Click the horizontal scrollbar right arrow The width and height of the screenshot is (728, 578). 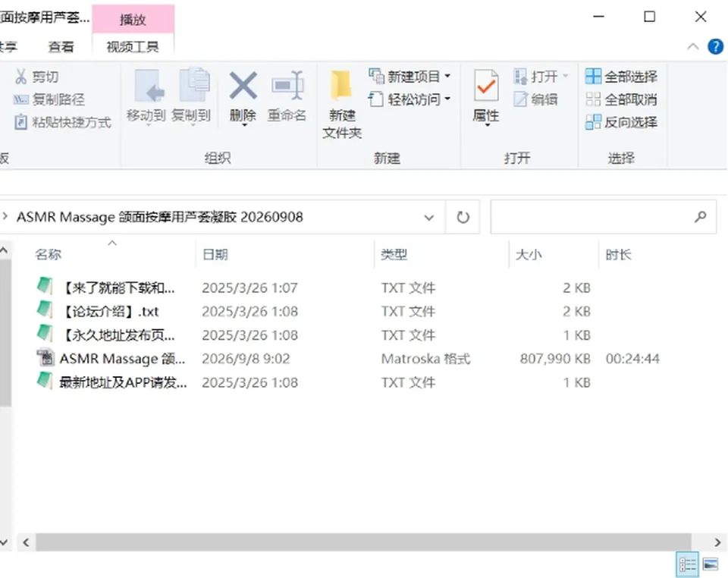click(x=718, y=542)
